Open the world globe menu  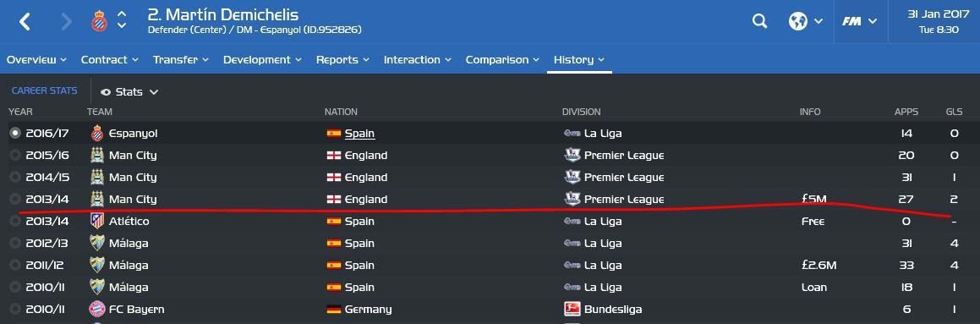pos(805,21)
